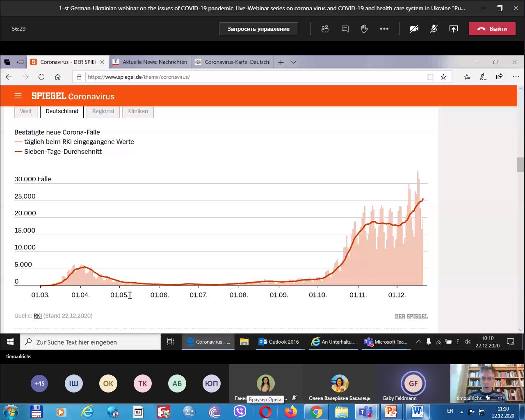The height and width of the screenshot is (420, 525).
Task: Open Firefox from the taskbar
Action: pos(290,411)
